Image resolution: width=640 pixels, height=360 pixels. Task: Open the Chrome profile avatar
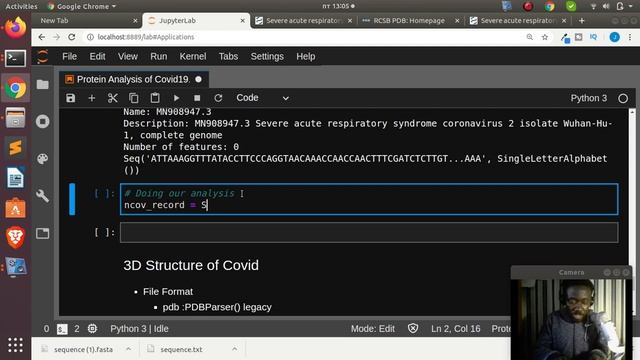click(614, 37)
